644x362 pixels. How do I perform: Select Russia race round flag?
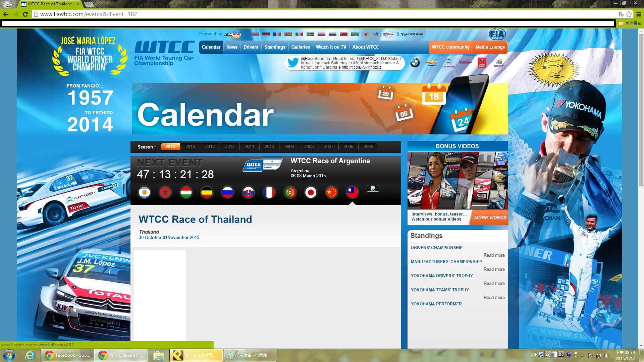[x=228, y=192]
